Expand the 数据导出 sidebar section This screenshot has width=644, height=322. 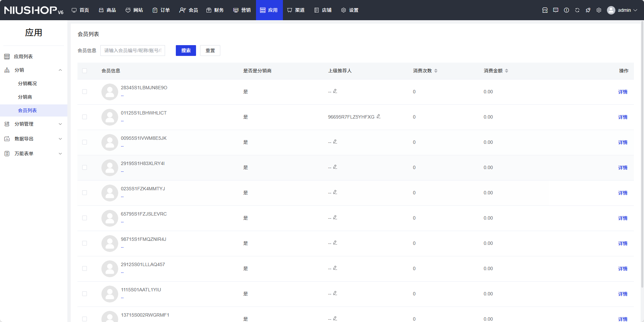coord(33,139)
